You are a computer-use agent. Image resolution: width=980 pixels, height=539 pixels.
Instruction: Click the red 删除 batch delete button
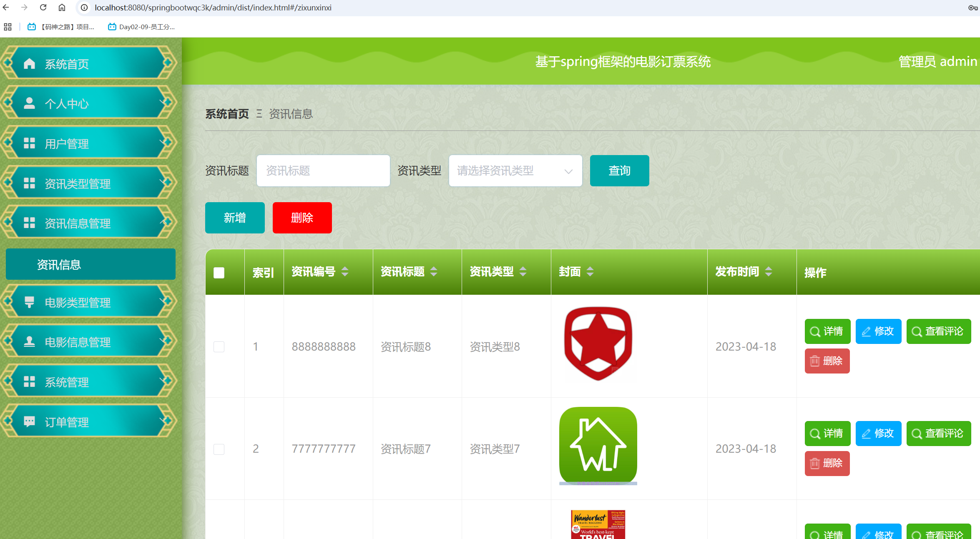(302, 218)
